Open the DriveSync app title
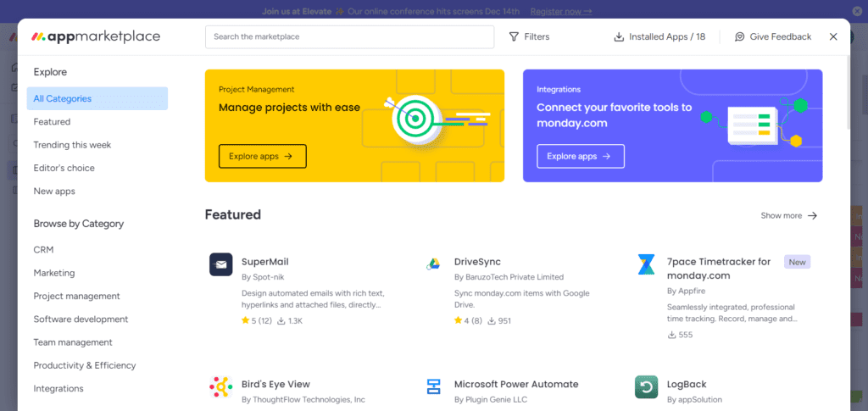Screen dimensions: 868x411 point(477,262)
